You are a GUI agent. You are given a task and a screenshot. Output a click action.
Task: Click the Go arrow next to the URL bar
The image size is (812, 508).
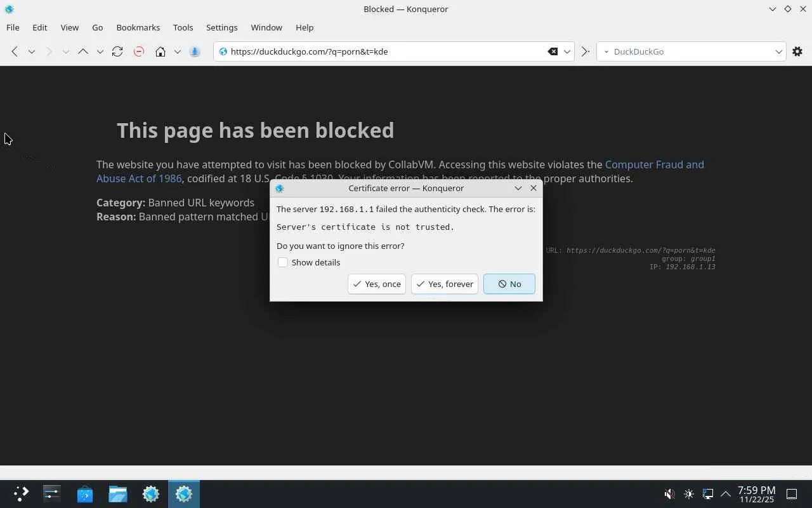tap(586, 51)
